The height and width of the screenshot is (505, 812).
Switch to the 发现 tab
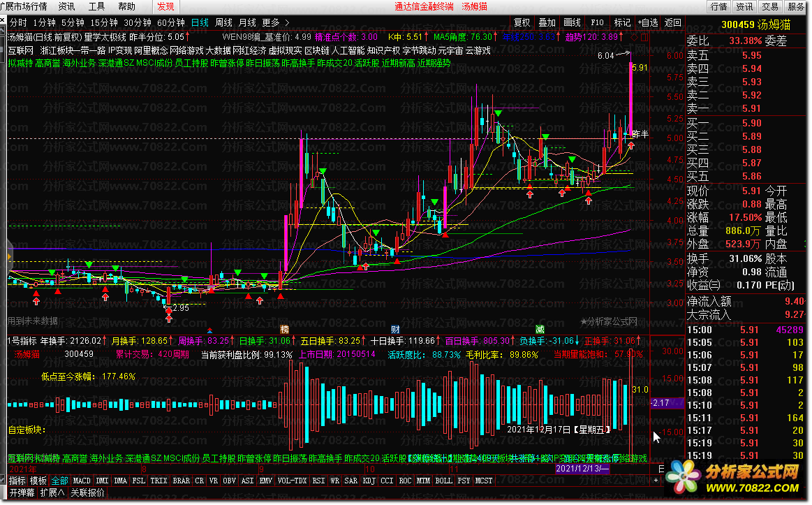[x=165, y=6]
